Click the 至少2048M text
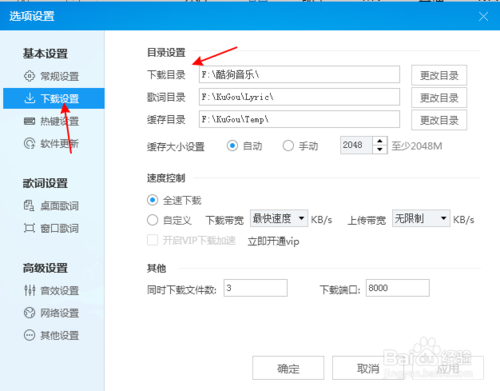500x391 pixels. click(x=417, y=146)
